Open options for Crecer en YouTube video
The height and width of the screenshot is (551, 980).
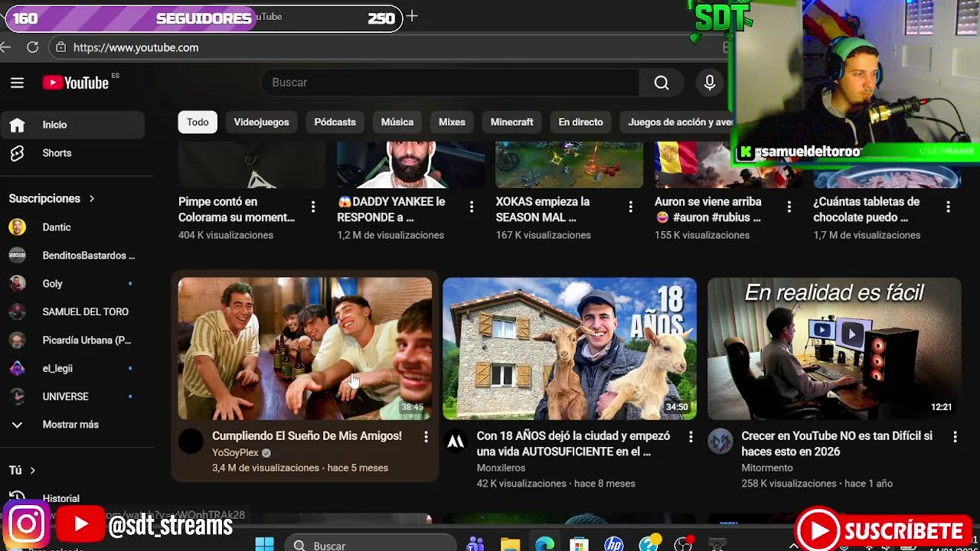955,436
